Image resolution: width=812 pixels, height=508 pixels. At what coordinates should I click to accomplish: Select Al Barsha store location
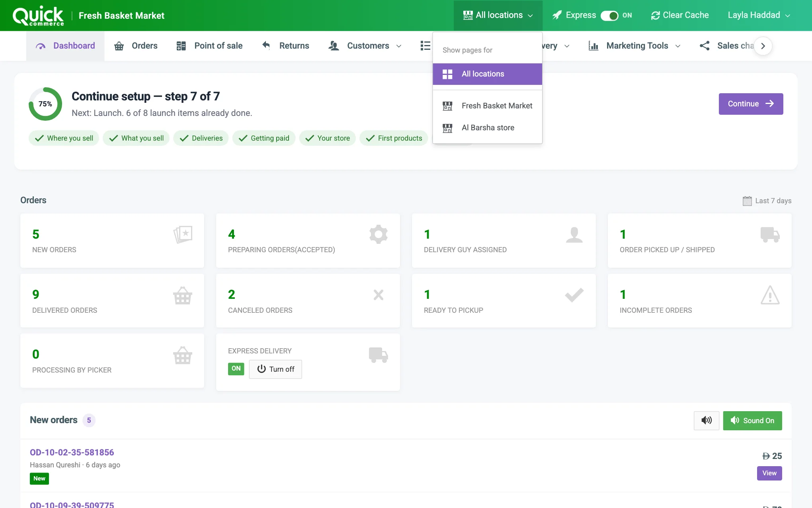pyautogui.click(x=487, y=128)
